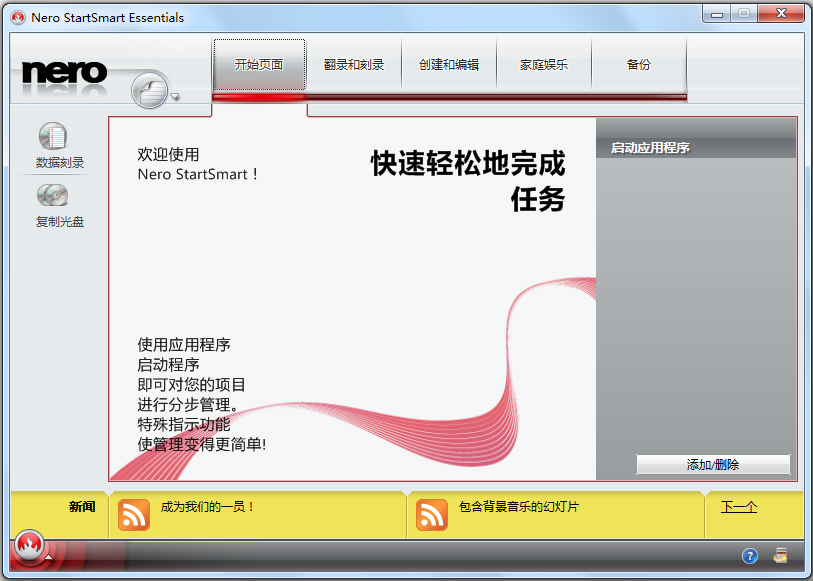The width and height of the screenshot is (813, 581).
Task: Click the 下一个 link
Action: [x=738, y=507]
